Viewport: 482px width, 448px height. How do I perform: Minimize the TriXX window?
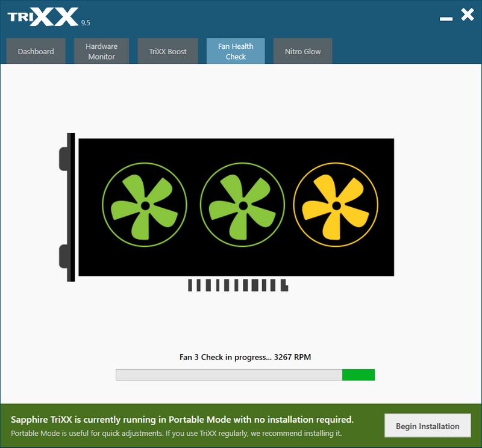point(446,19)
